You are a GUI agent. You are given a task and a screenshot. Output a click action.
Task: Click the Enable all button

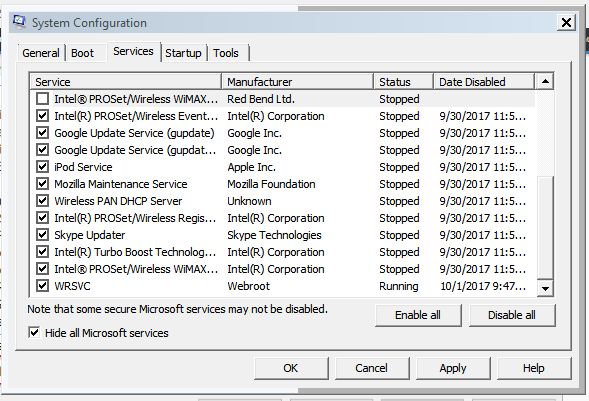coord(418,315)
